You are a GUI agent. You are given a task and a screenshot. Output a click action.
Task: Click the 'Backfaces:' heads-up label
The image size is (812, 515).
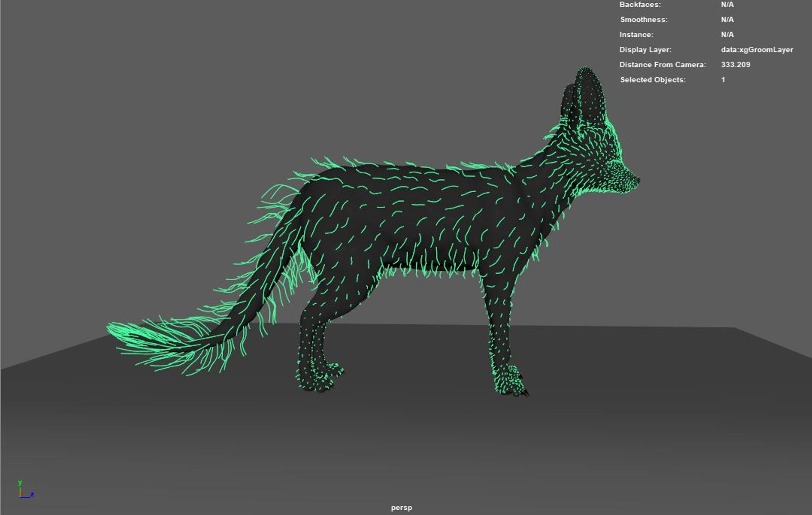click(x=640, y=5)
